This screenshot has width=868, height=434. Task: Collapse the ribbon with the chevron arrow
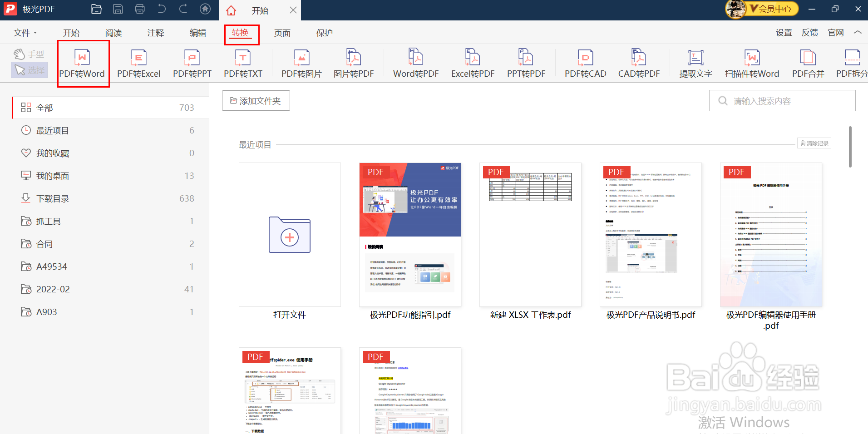coord(858,32)
